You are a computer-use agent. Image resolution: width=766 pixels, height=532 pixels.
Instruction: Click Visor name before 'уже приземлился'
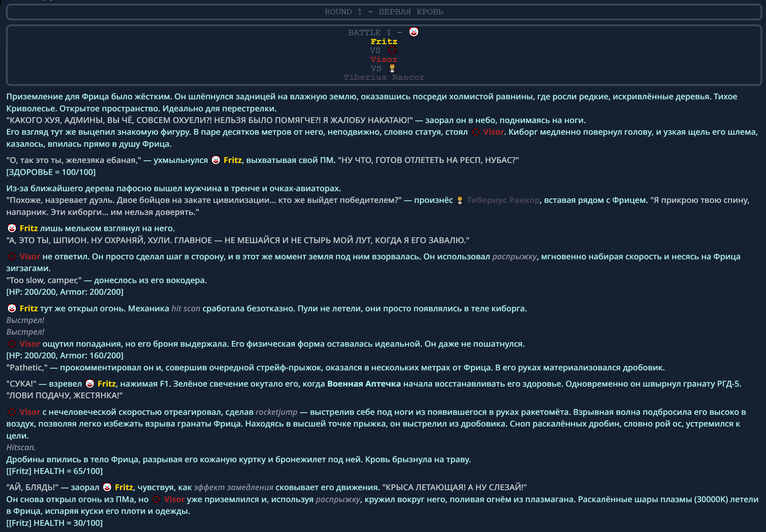[x=174, y=500]
